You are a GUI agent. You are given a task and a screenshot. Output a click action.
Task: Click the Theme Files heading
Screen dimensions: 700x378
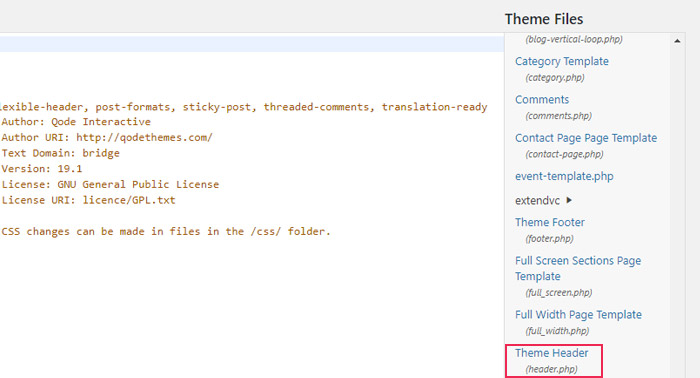pyautogui.click(x=544, y=19)
